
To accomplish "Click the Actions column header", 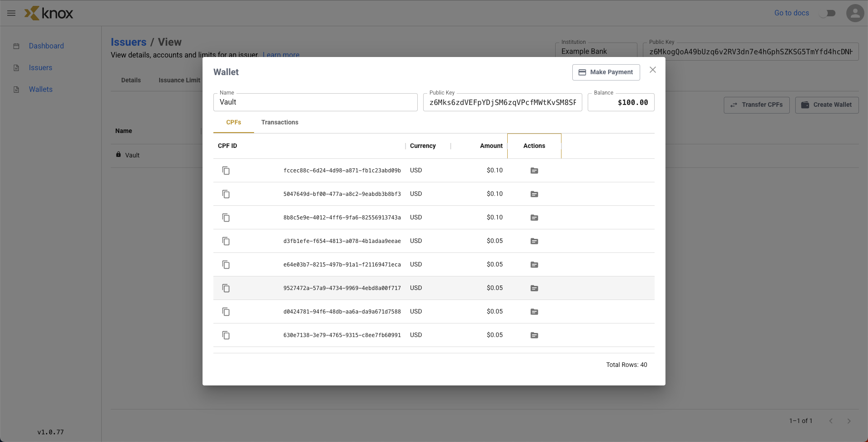I will tap(534, 146).
